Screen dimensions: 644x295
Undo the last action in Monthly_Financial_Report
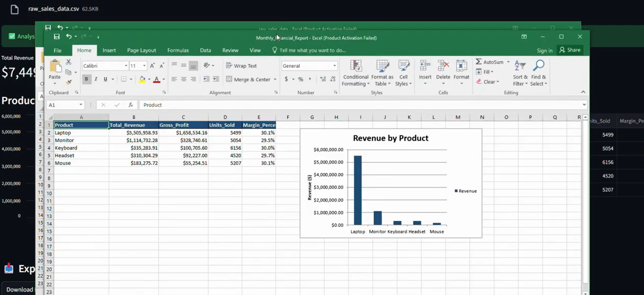tap(69, 37)
